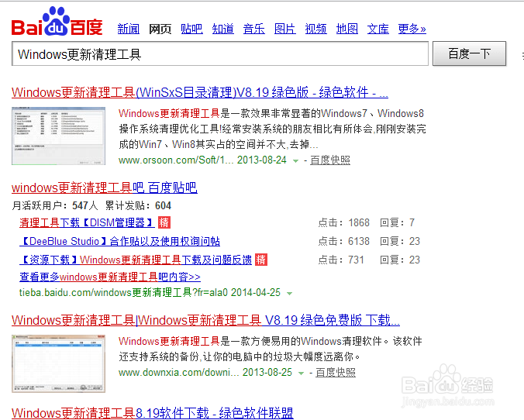Click the 点击: 1868 count text
This screenshot has width=524, height=420.
pyautogui.click(x=343, y=222)
